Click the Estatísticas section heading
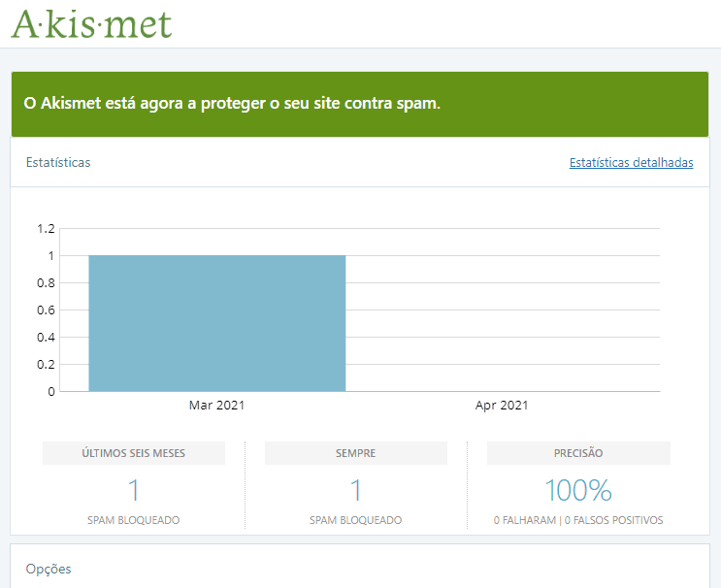 coord(58,162)
